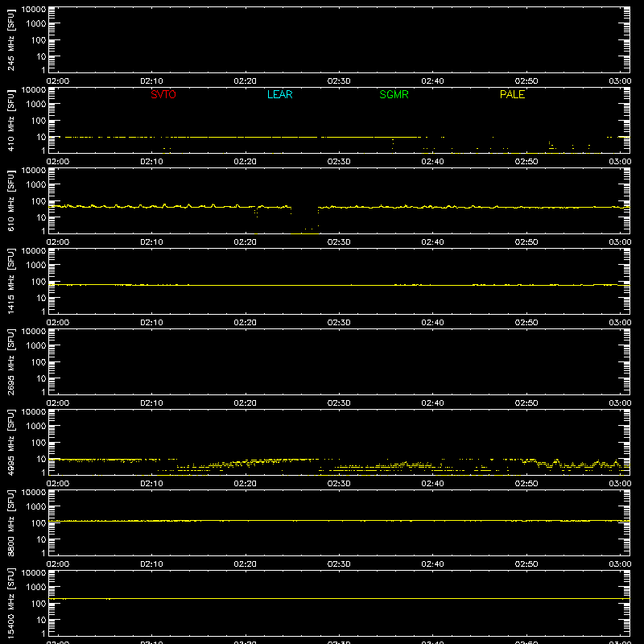Select the red SVTO station label
The height and width of the screenshot is (644, 644).
[163, 94]
